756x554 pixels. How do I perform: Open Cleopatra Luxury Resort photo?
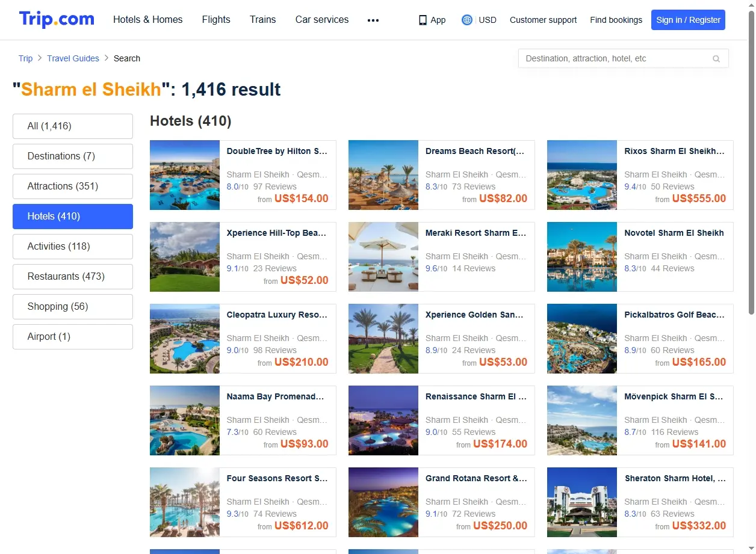coord(185,339)
